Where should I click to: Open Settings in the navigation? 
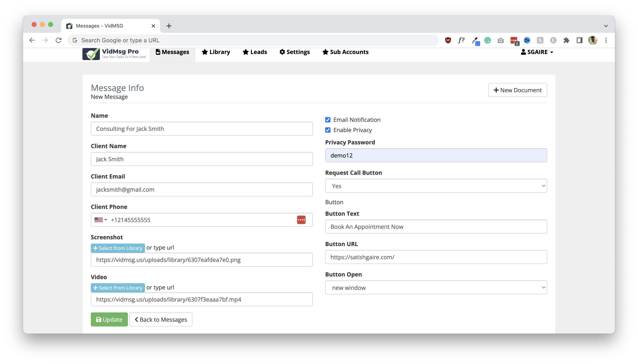(x=295, y=52)
